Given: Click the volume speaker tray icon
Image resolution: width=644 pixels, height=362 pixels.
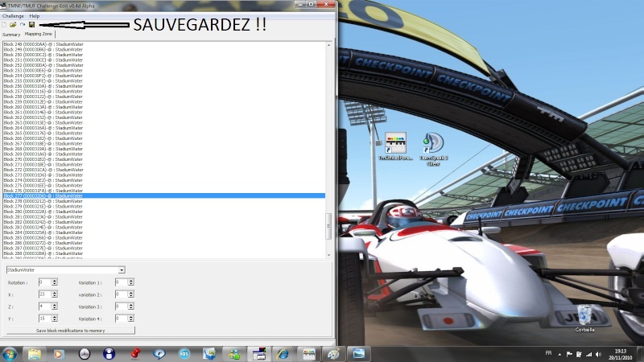Looking at the screenshot, I should coord(598,354).
